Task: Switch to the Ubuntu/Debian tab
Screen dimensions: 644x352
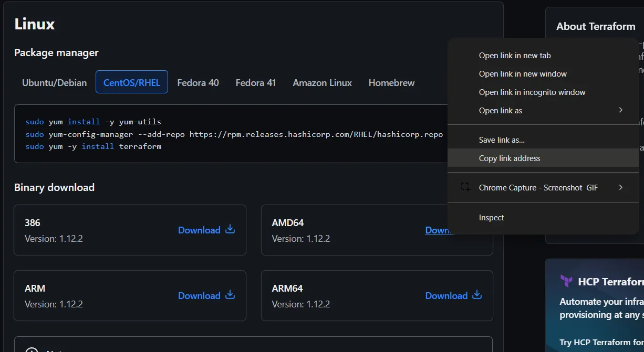Action: click(x=54, y=82)
